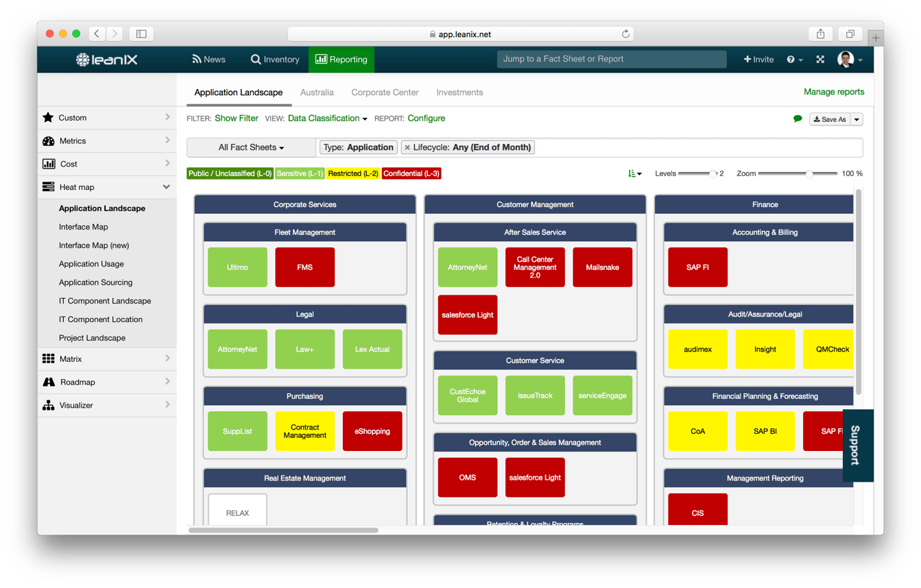Click the Roadmap road icon in sidebar

(48, 382)
